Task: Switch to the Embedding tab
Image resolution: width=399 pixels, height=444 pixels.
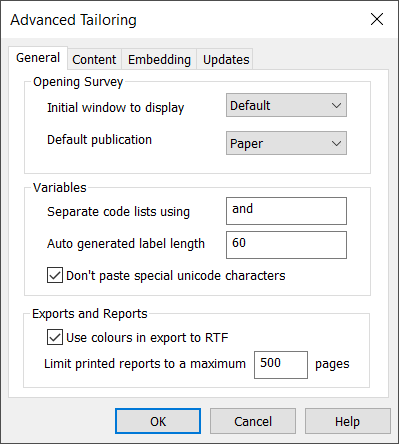Action: [159, 60]
